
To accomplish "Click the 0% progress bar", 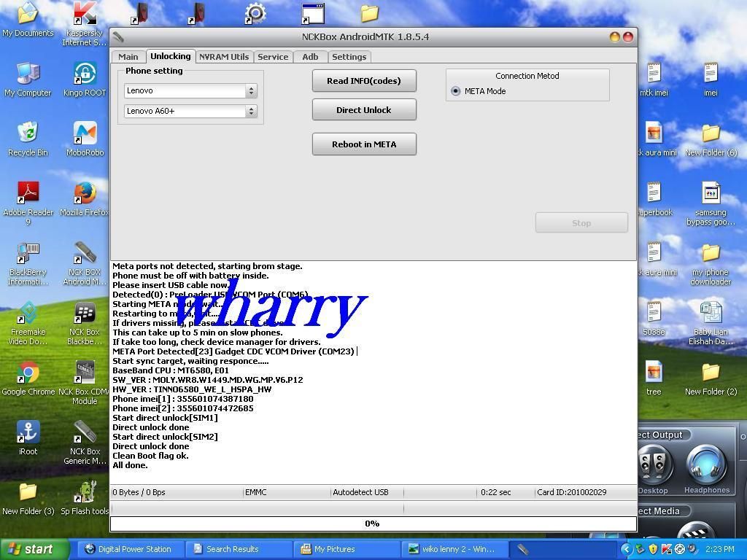I will (372, 524).
